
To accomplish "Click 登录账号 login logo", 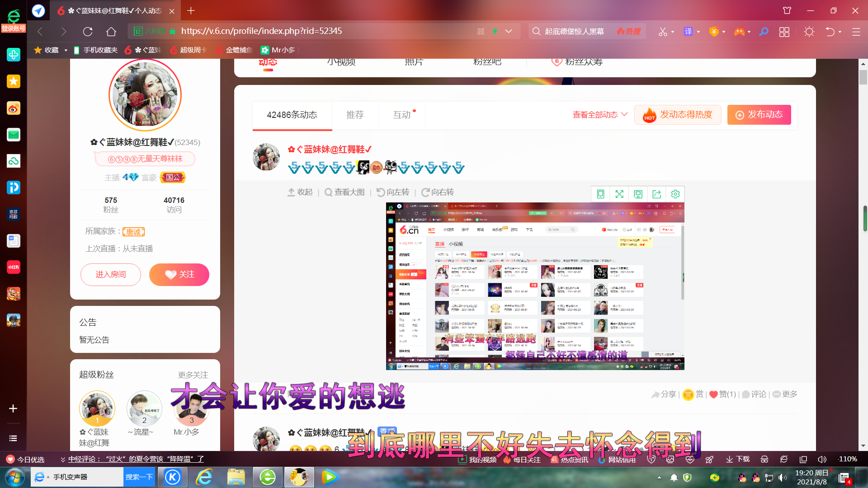I will (x=14, y=21).
